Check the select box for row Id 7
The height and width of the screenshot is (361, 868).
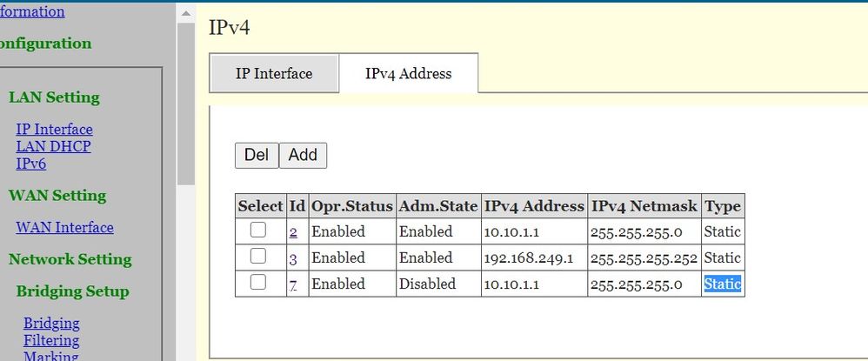tap(258, 284)
